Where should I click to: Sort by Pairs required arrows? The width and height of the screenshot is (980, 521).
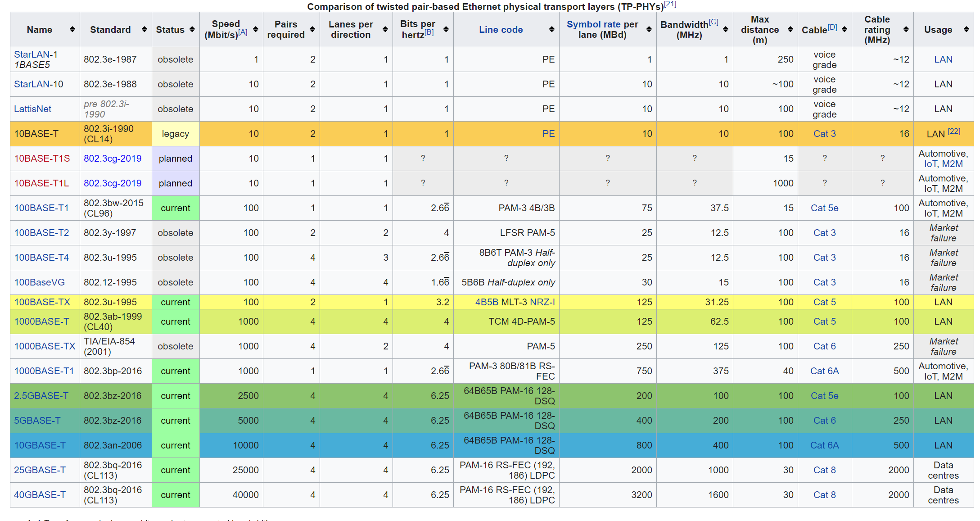[312, 30]
